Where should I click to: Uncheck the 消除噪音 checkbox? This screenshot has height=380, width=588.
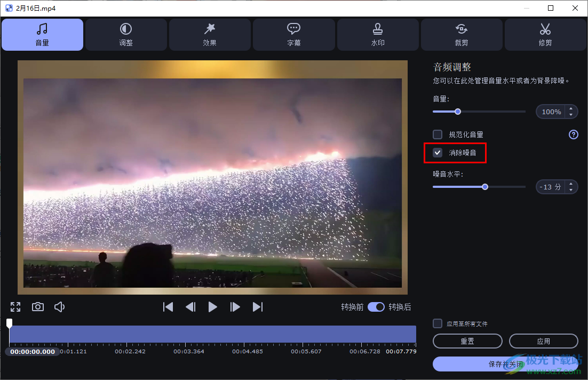tap(438, 153)
